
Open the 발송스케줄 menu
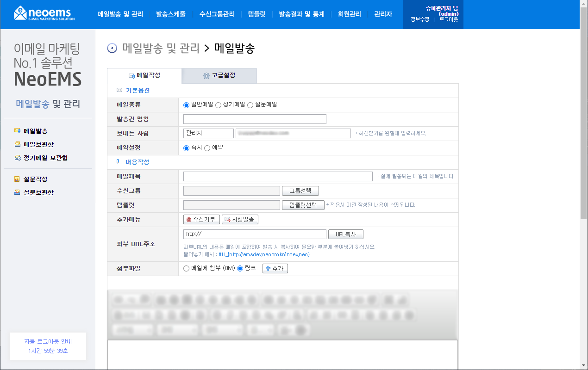(171, 14)
